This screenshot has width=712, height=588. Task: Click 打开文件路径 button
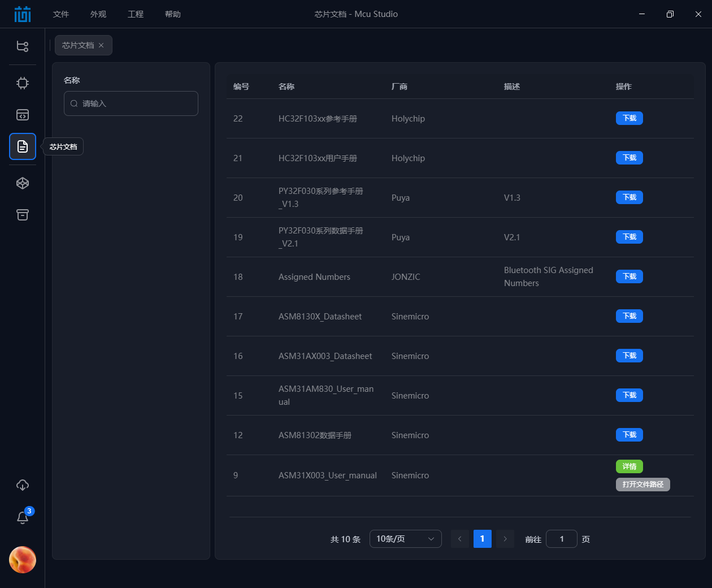[642, 485]
